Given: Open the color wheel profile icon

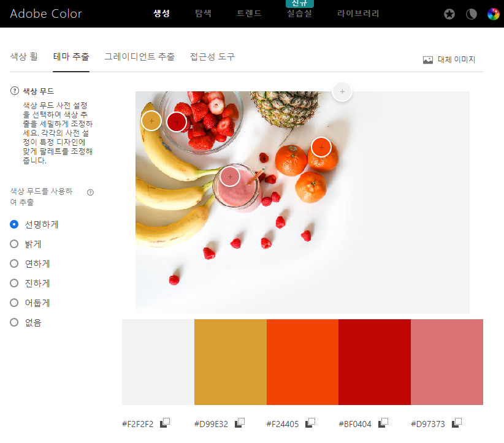Looking at the screenshot, I should click(x=494, y=14).
